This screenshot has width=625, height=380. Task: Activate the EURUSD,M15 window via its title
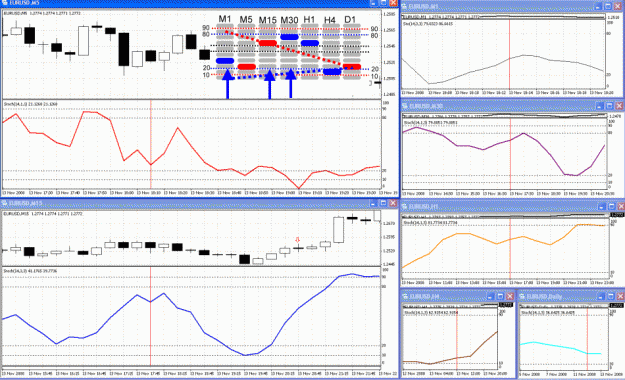(x=26, y=203)
